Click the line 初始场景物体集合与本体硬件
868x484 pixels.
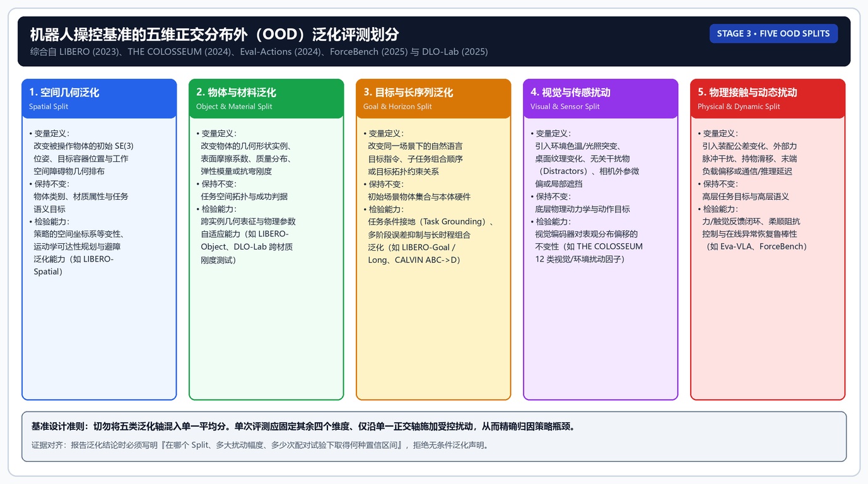[x=419, y=197]
